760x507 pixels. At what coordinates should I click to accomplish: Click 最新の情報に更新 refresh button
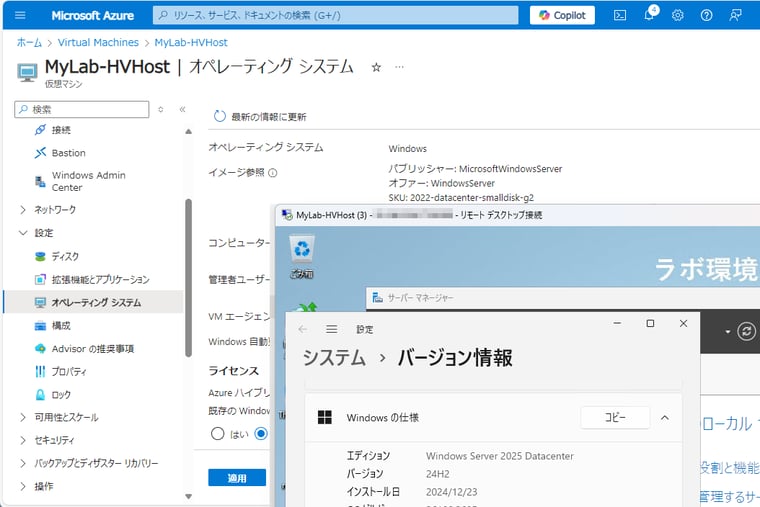(x=260, y=117)
